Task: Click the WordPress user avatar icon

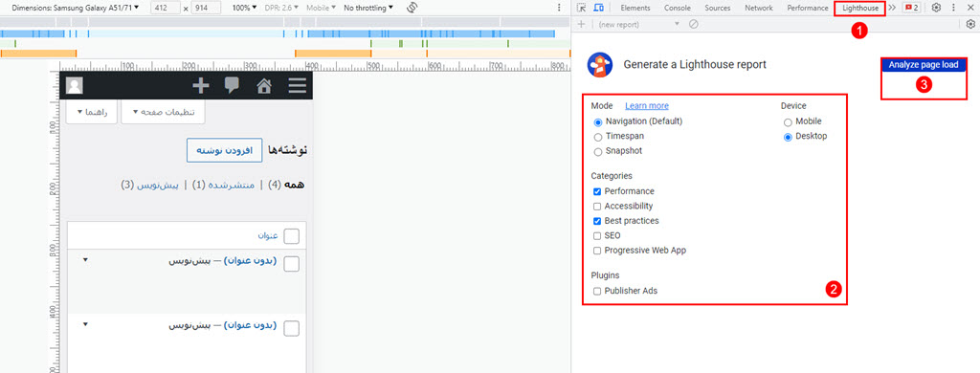Action: click(75, 85)
